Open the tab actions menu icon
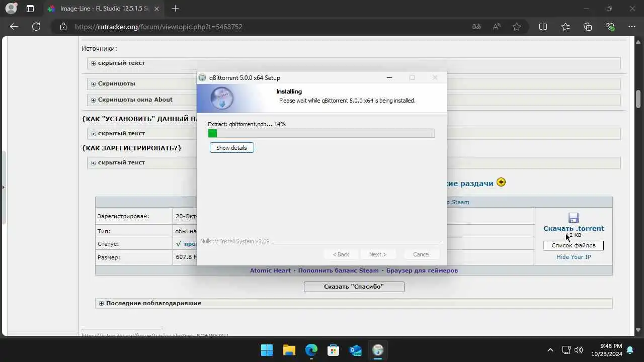The image size is (644, 362). 30,9
